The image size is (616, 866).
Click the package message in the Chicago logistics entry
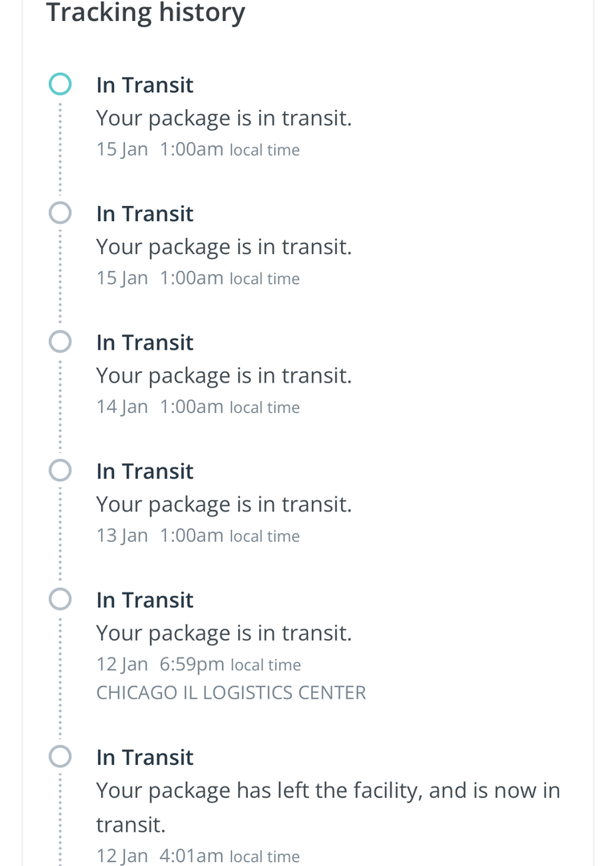click(224, 633)
